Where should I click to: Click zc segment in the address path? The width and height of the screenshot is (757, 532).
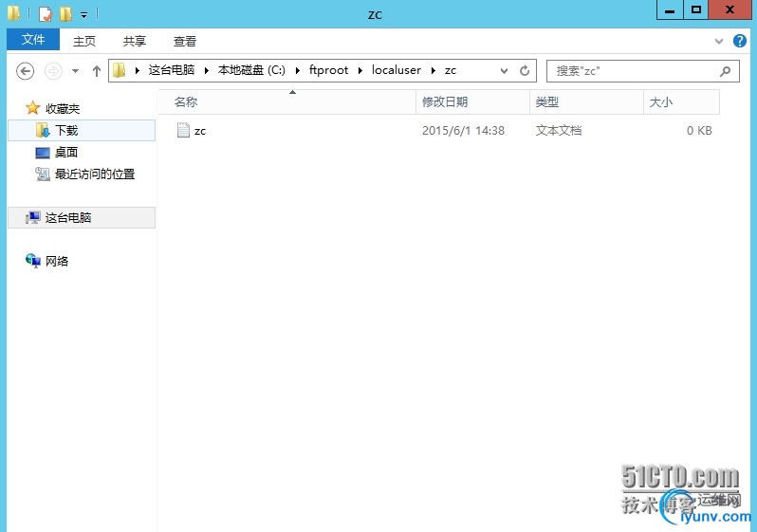(x=451, y=70)
